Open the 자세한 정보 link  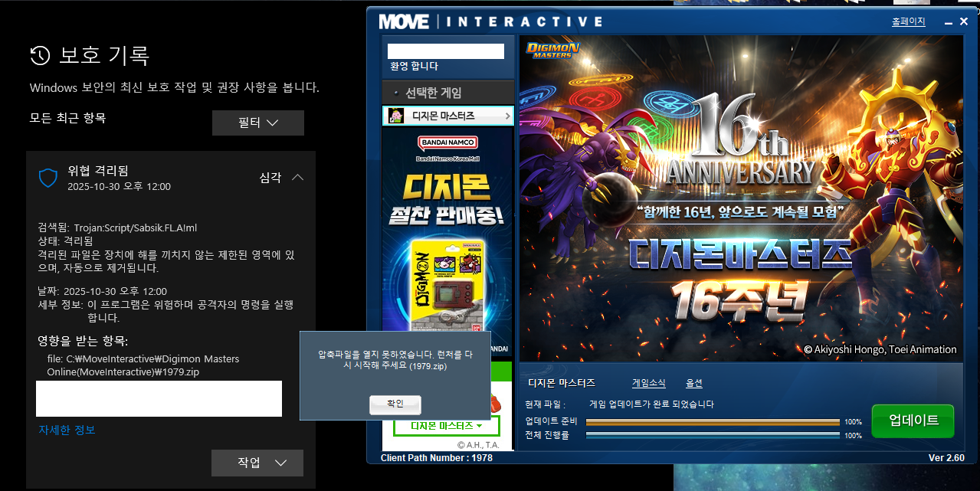point(67,430)
